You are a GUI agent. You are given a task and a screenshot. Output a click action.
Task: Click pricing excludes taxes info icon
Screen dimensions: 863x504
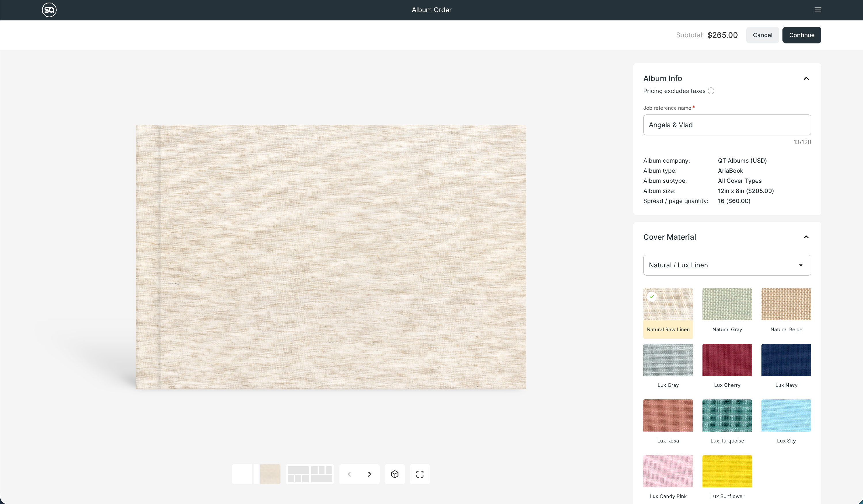[x=711, y=91]
